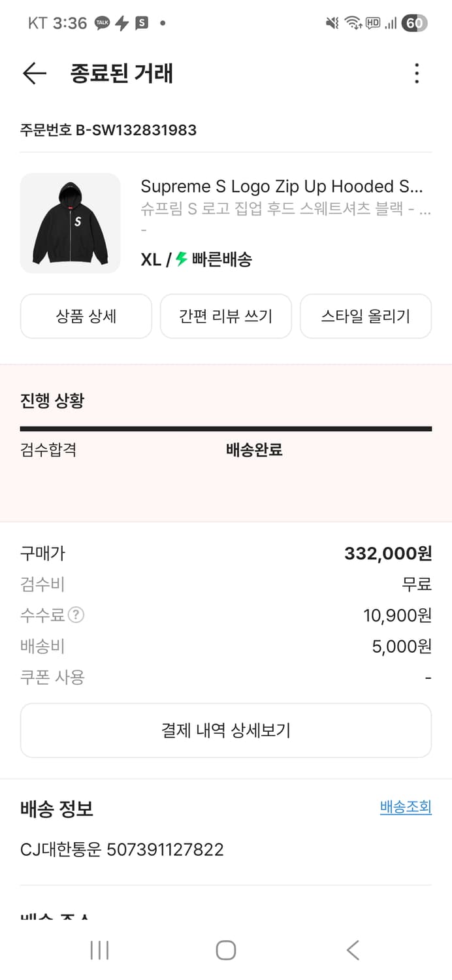The image size is (452, 980).
Task: Tap the 상품 상세 button
Action: point(86,316)
